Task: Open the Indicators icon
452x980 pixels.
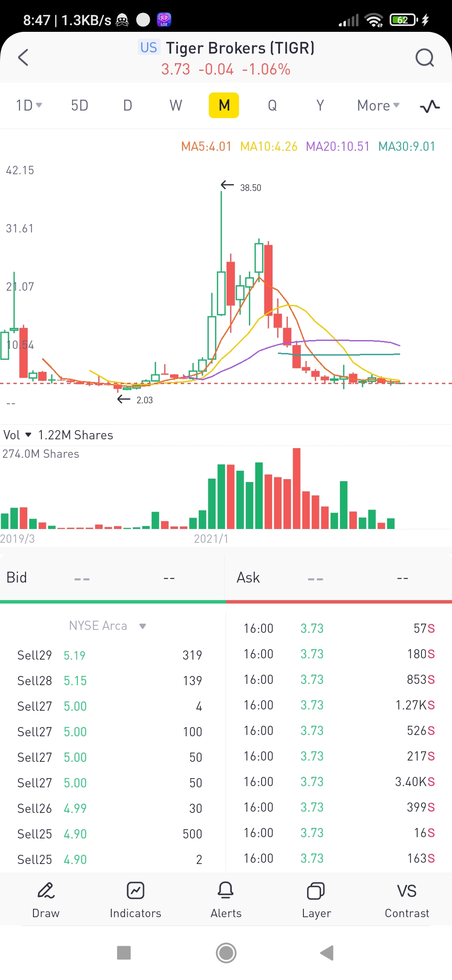Action: point(136,890)
